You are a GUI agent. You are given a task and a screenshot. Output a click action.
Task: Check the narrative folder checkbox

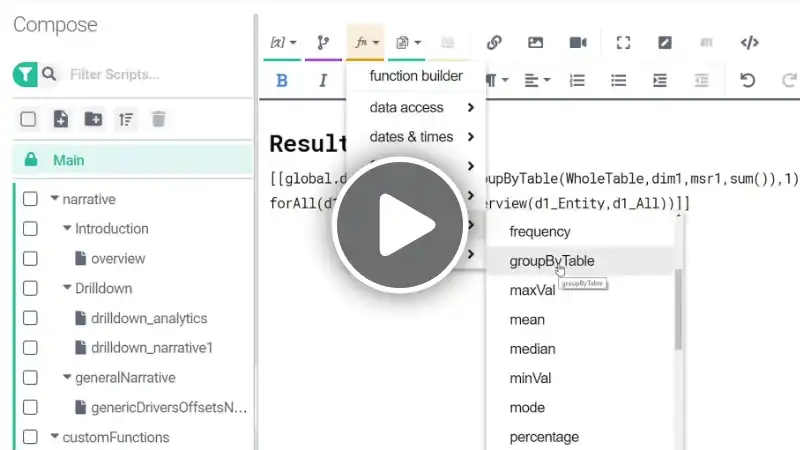tap(30, 199)
